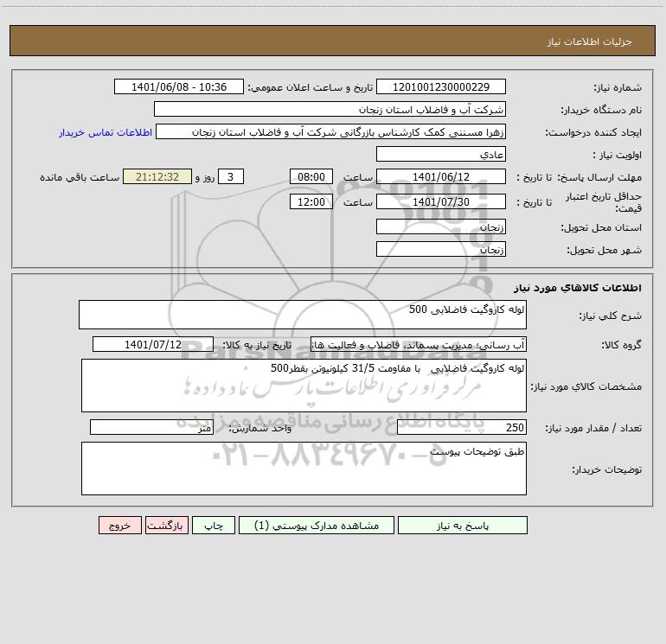Image resolution: width=666 pixels, height=644 pixels.
Task: Open 'مشاهده مدارک پیوستی (1)' attachments
Action: point(317,526)
